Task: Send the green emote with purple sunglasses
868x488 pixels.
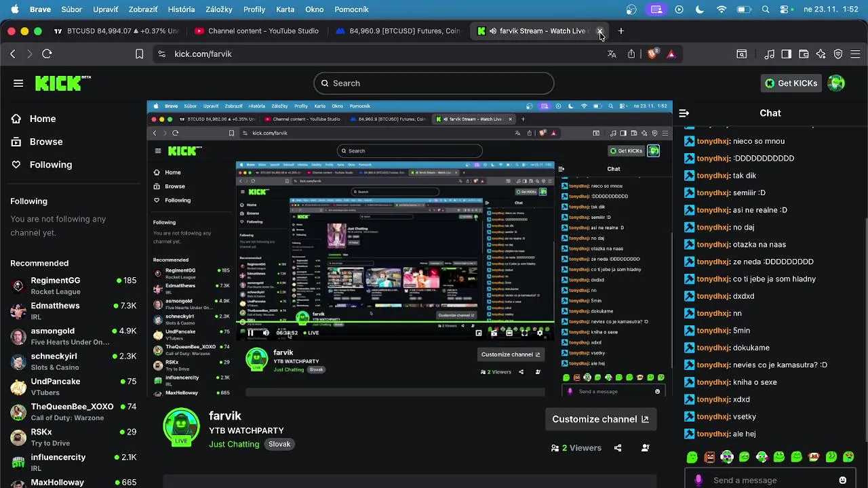Action: [x=727, y=457]
